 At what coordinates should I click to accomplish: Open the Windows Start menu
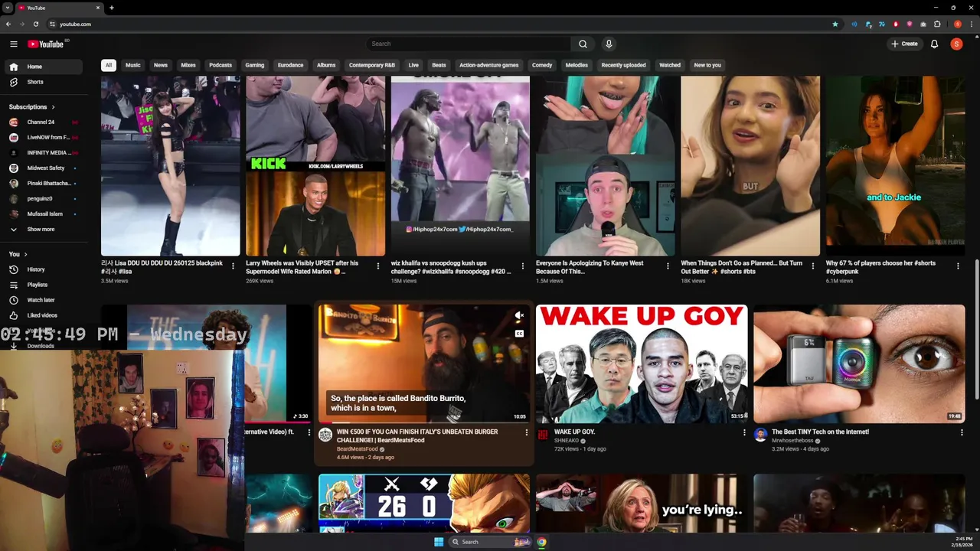tap(439, 542)
